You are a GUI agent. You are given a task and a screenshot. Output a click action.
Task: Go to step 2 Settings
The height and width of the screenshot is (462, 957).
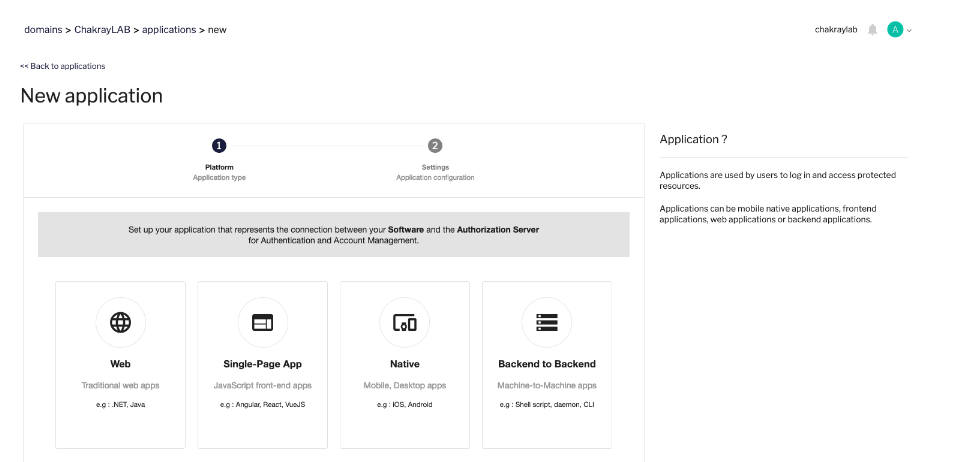pos(435,146)
